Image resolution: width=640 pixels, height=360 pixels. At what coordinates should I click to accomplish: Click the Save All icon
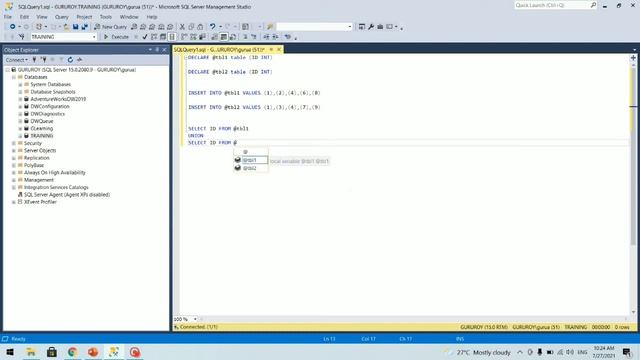(84, 27)
